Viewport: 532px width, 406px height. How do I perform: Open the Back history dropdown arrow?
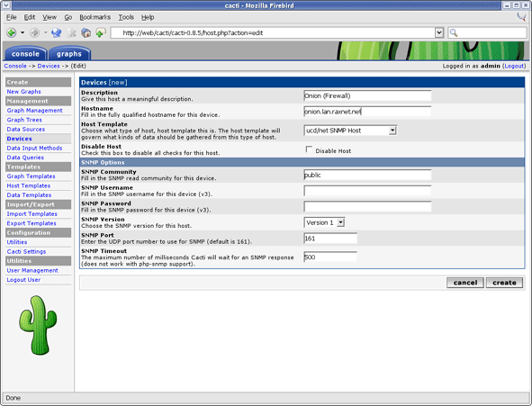point(23,33)
